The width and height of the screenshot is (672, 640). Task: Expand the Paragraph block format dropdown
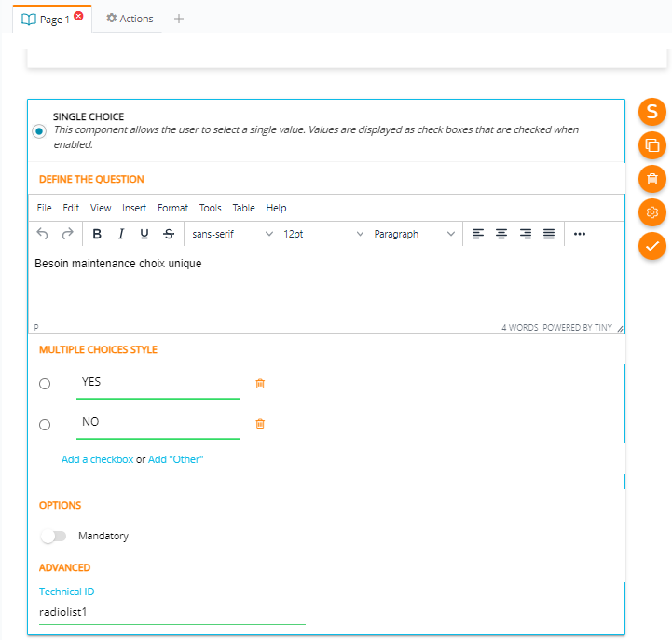(x=414, y=234)
